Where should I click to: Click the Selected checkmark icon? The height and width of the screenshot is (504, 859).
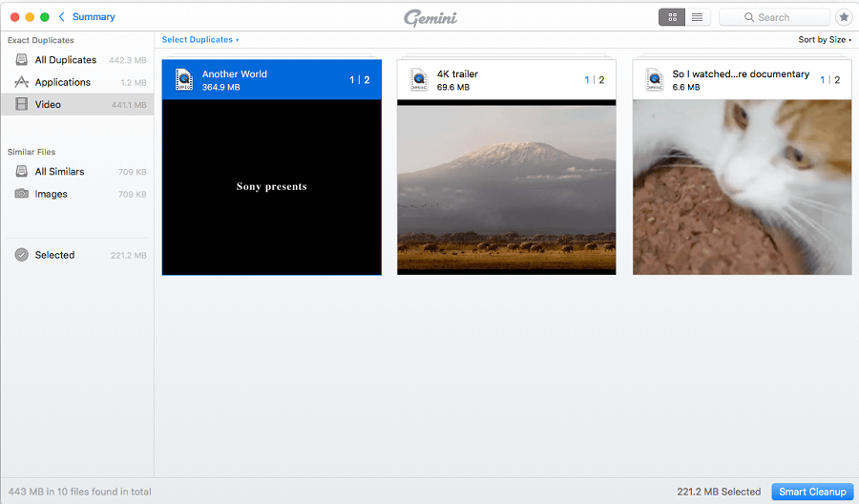coord(21,255)
